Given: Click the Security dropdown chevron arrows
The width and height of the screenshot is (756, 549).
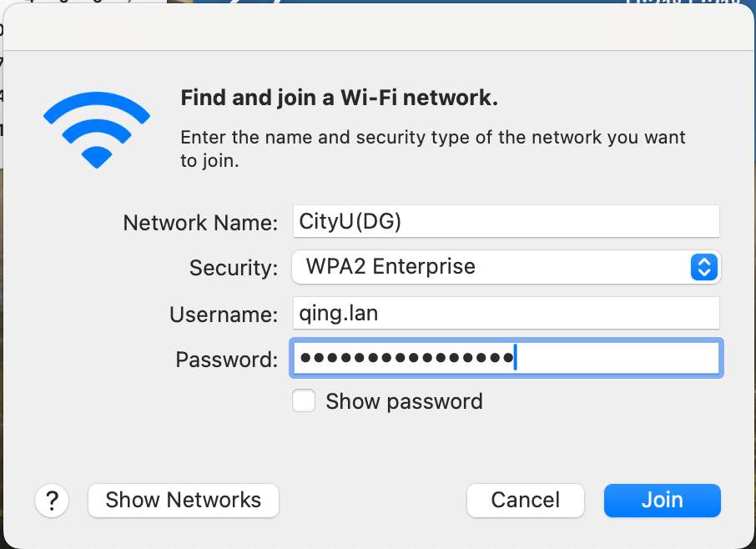Looking at the screenshot, I should [703, 267].
